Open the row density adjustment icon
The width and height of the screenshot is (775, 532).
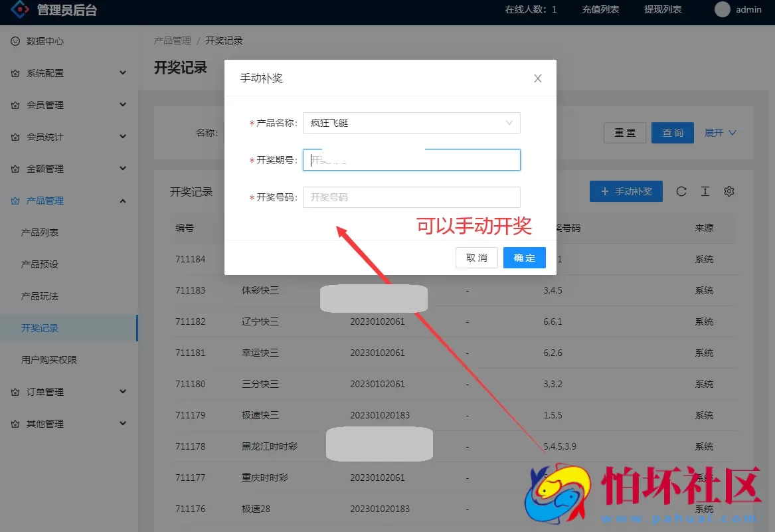pyautogui.click(x=705, y=191)
